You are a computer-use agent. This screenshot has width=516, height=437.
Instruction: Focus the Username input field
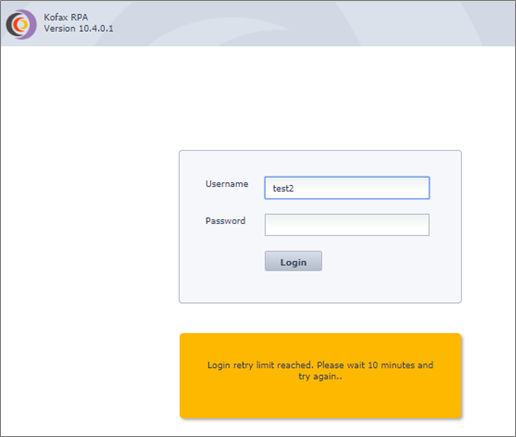click(347, 188)
